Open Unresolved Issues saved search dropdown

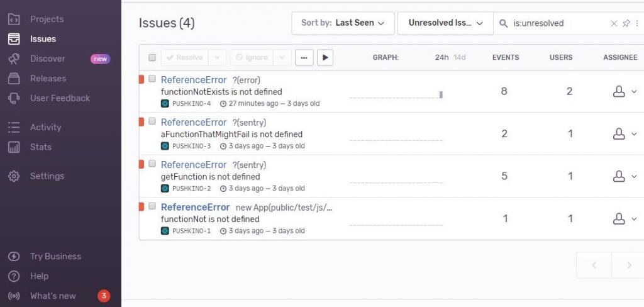(x=445, y=23)
